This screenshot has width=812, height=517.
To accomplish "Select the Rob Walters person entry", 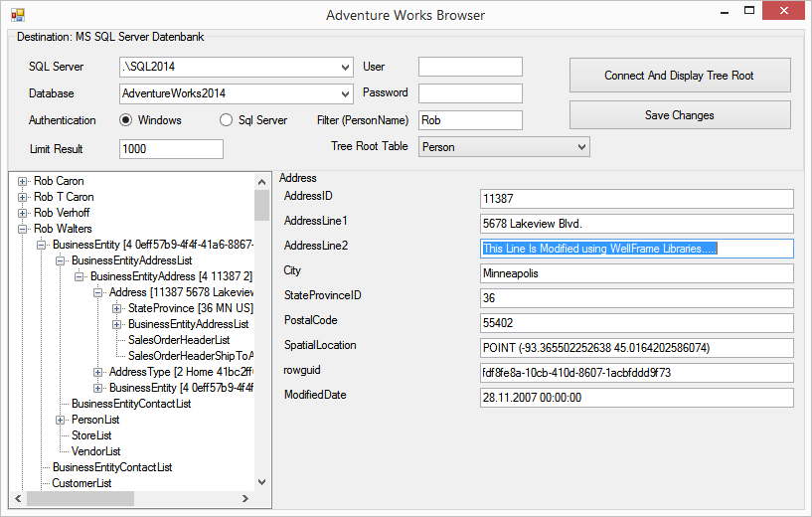I will [63, 229].
